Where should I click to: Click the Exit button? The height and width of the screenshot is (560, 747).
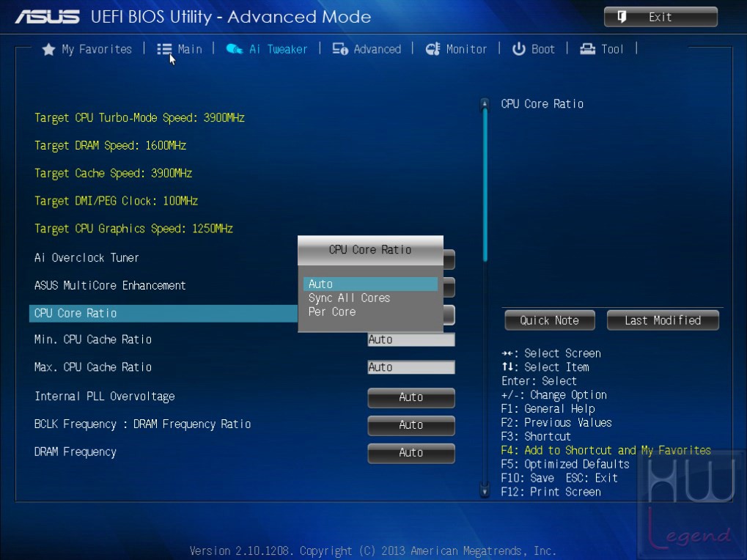coord(660,17)
